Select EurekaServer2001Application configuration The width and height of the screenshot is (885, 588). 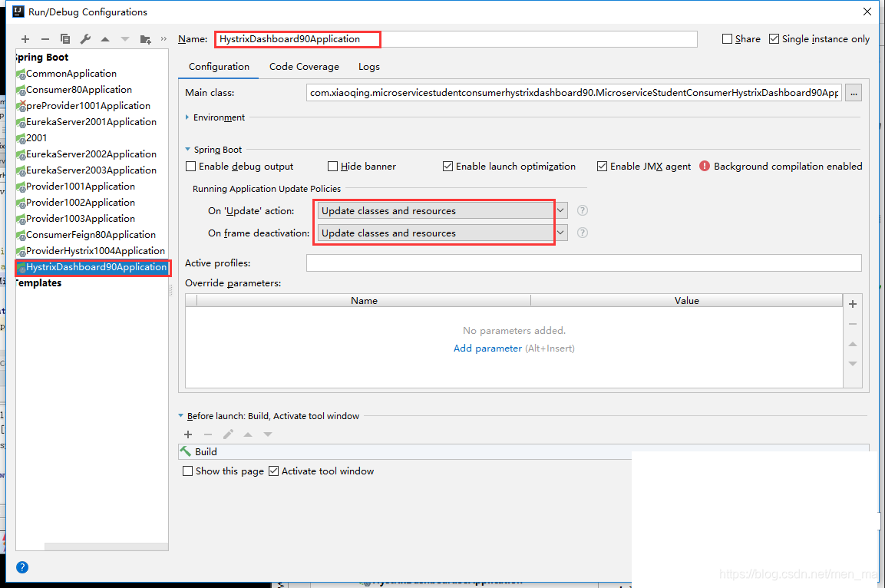[x=91, y=122]
